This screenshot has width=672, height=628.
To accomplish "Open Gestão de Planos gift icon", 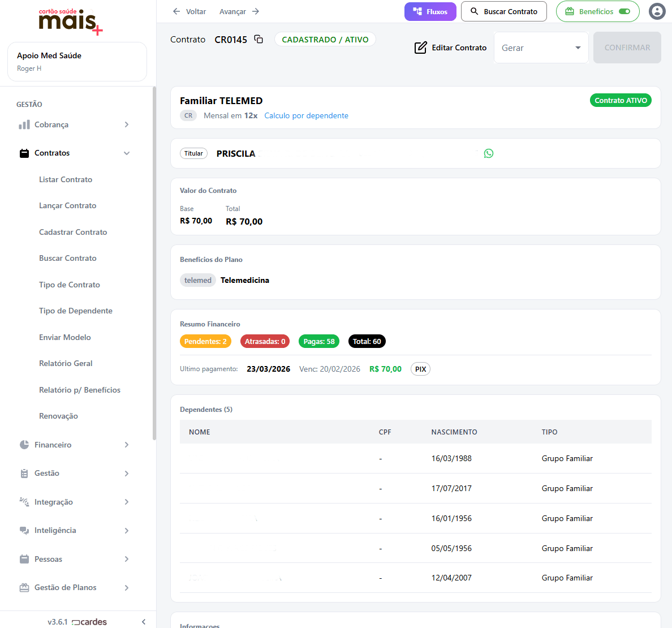I will pyautogui.click(x=24, y=587).
